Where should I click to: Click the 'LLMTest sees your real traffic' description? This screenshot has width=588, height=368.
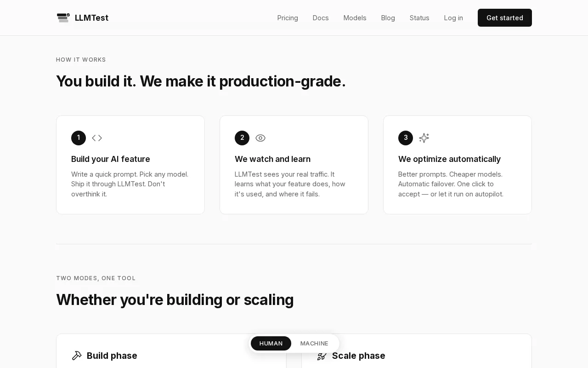290,184
